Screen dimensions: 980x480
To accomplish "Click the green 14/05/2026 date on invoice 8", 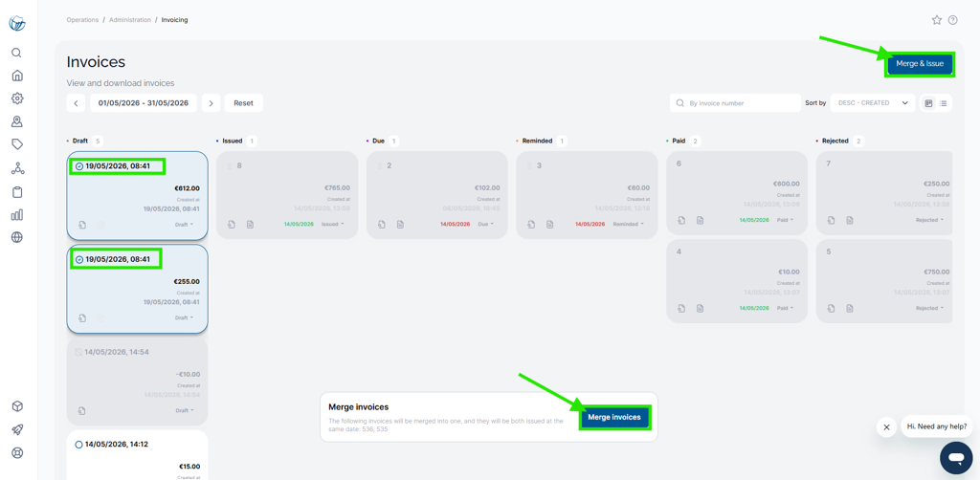I will (299, 224).
